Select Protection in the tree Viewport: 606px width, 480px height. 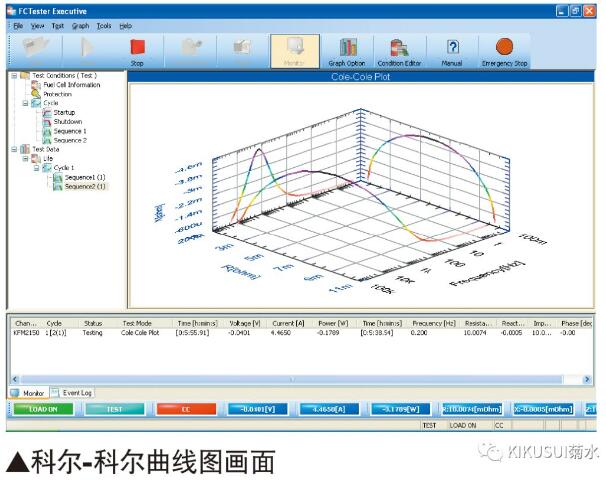coord(57,94)
